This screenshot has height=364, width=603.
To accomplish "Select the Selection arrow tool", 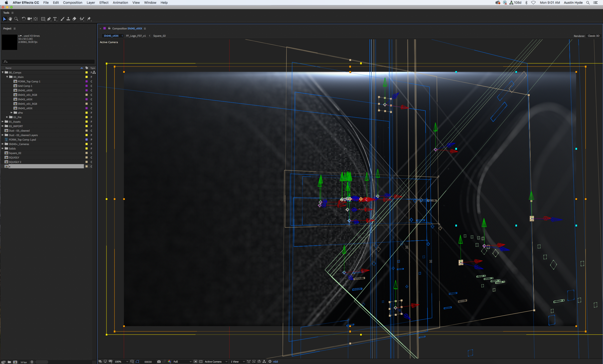I will point(4,19).
